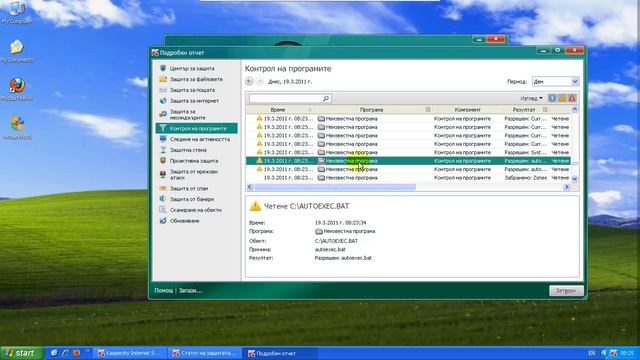Click the Помощ link
This screenshot has height=360, width=640.
tap(164, 291)
